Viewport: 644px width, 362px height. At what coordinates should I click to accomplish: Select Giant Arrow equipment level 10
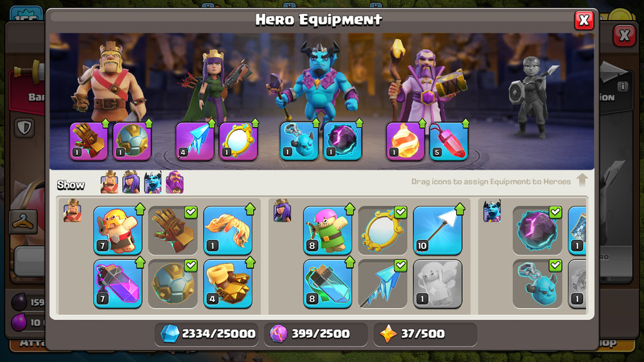pyautogui.click(x=438, y=230)
